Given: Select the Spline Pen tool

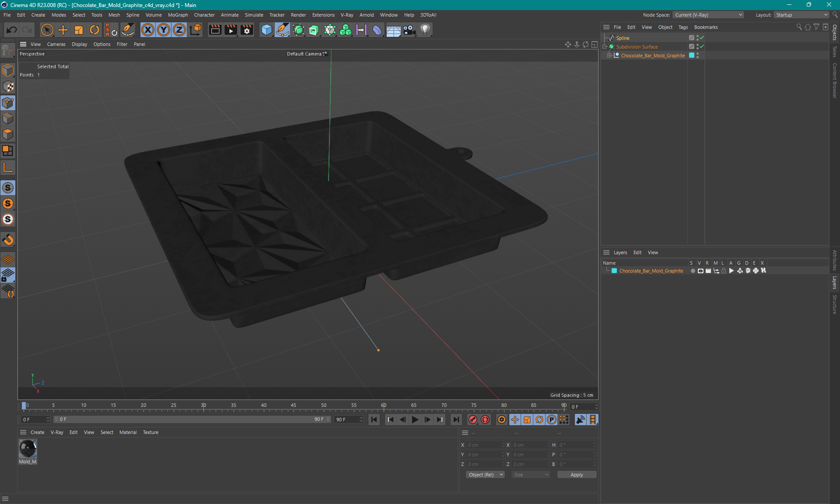Looking at the screenshot, I should (283, 30).
